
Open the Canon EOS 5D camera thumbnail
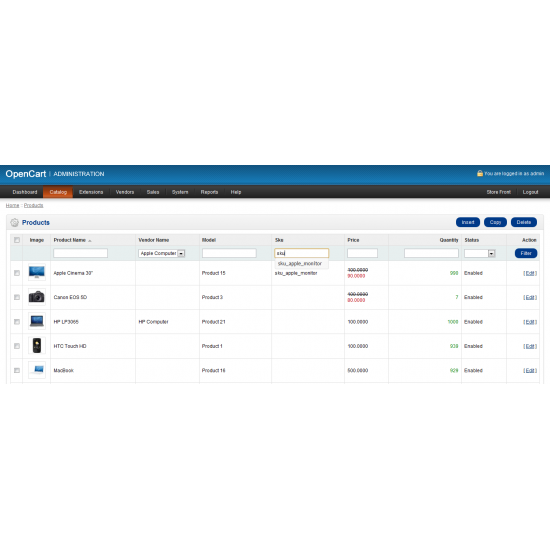[x=37, y=297]
